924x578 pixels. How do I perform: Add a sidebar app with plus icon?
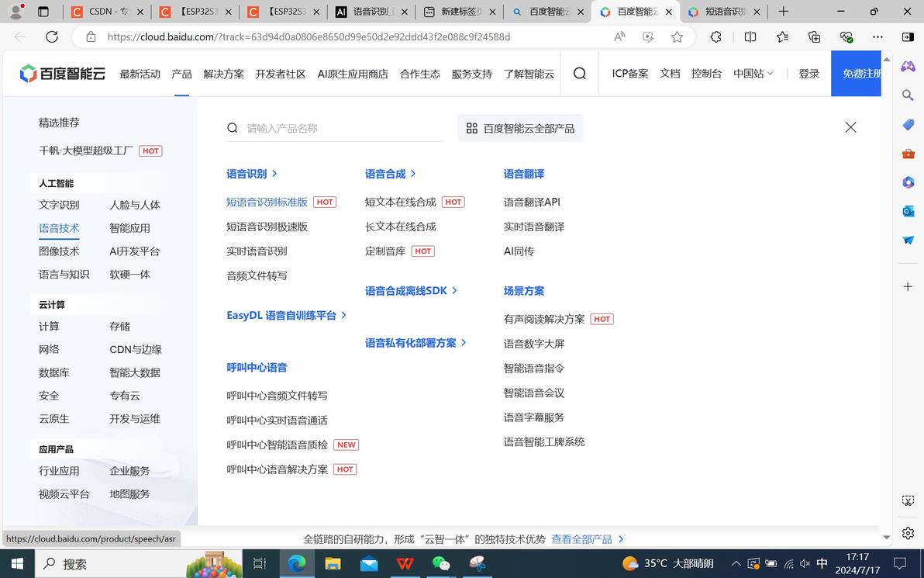tap(908, 286)
